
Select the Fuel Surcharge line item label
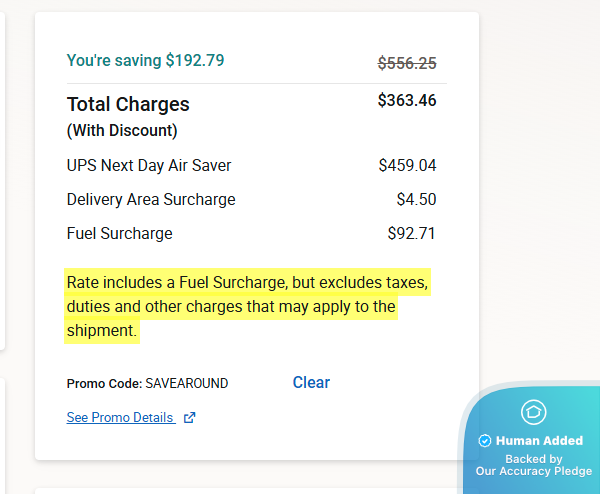119,234
